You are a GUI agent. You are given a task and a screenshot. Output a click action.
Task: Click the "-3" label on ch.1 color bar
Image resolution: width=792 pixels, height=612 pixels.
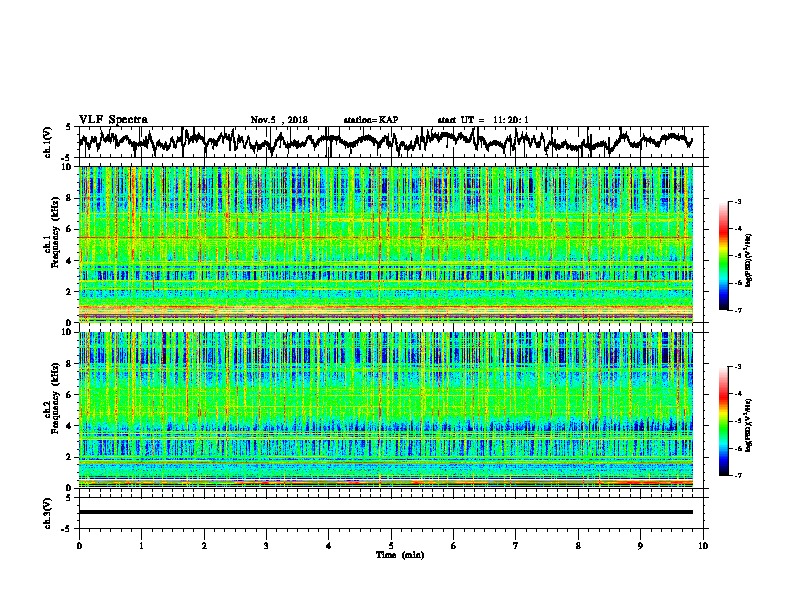(x=737, y=201)
